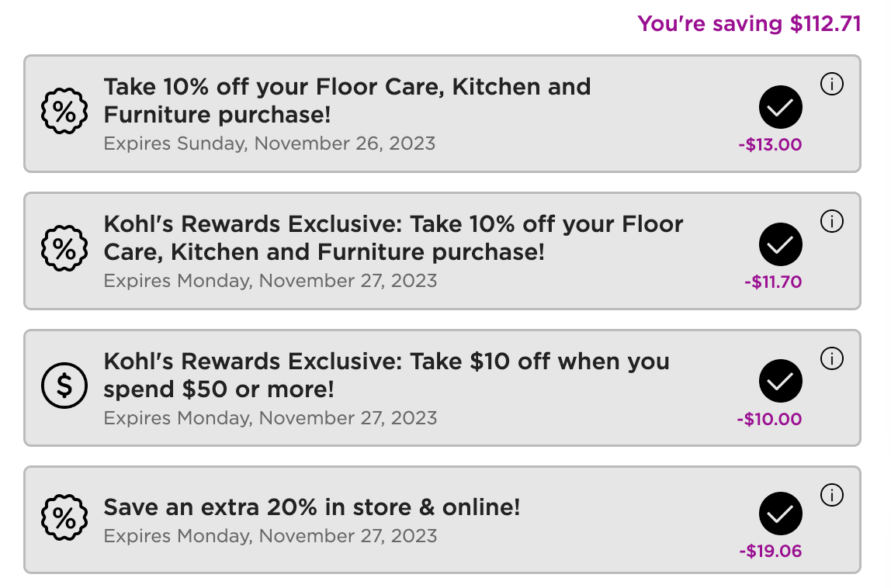Open info for the extra 20% savings offer
Image resolution: width=891 pixels, height=588 pixels.
(831, 496)
